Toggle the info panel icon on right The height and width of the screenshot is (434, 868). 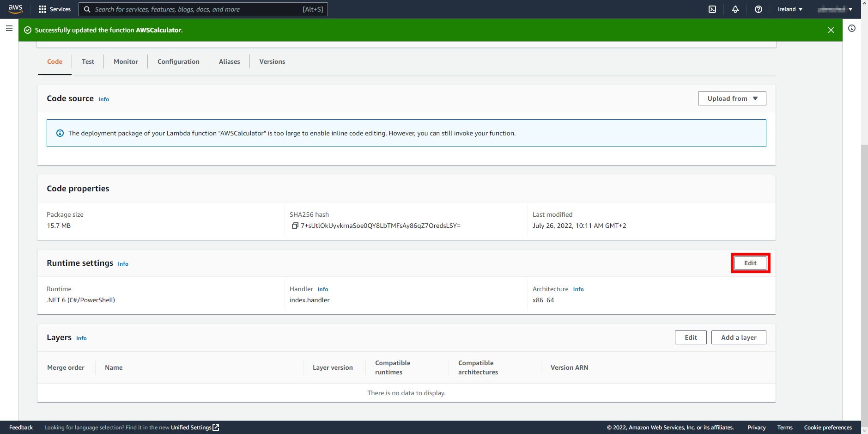click(852, 28)
